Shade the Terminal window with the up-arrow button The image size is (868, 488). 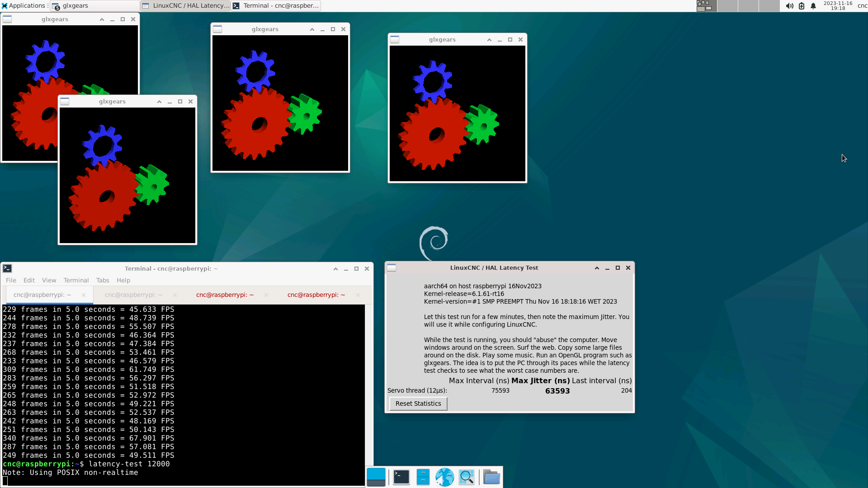point(335,269)
